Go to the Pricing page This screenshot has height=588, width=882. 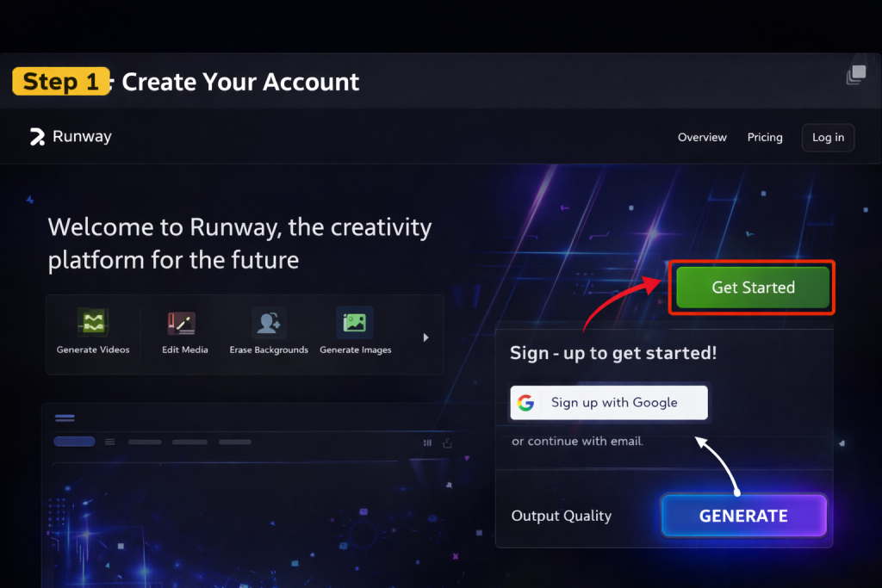[765, 137]
